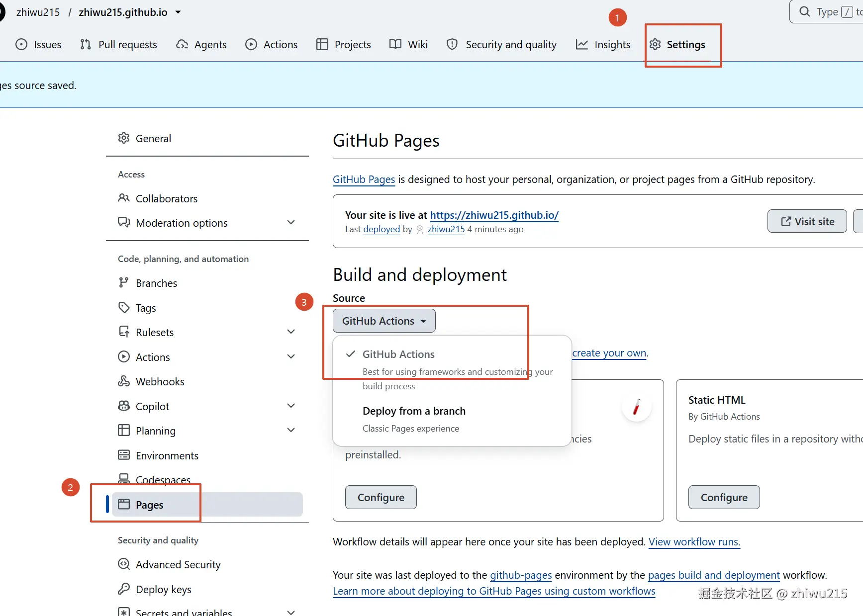Click the Moderation options comment icon
Image resolution: width=863 pixels, height=616 pixels.
(124, 223)
